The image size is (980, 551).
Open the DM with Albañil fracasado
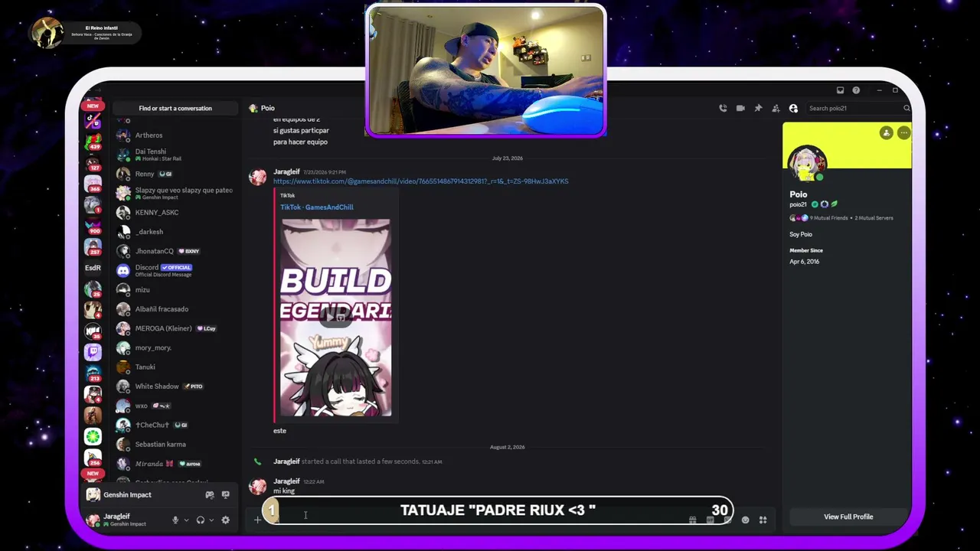[175, 309]
